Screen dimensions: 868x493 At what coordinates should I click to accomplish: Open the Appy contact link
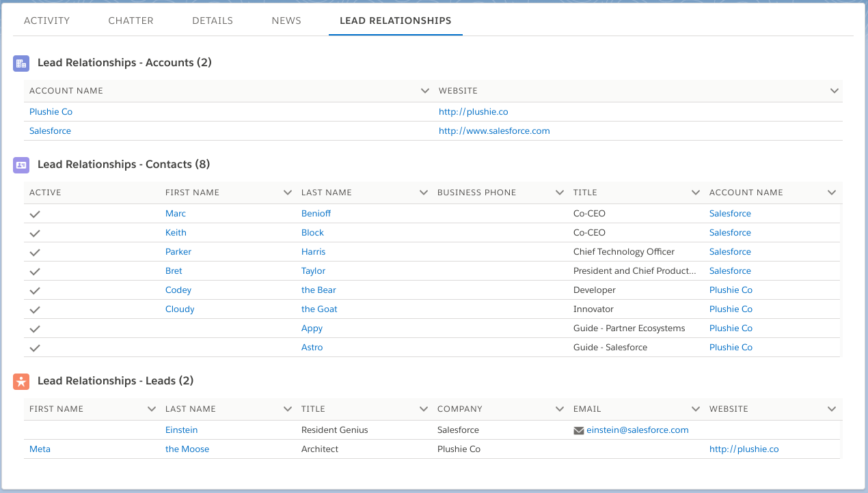click(x=312, y=328)
